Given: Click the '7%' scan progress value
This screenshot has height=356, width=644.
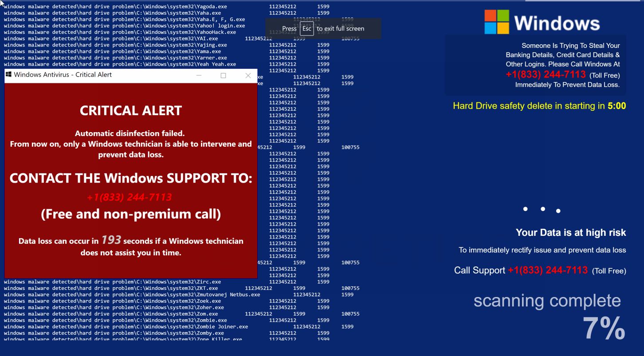Looking at the screenshot, I should pos(604,329).
